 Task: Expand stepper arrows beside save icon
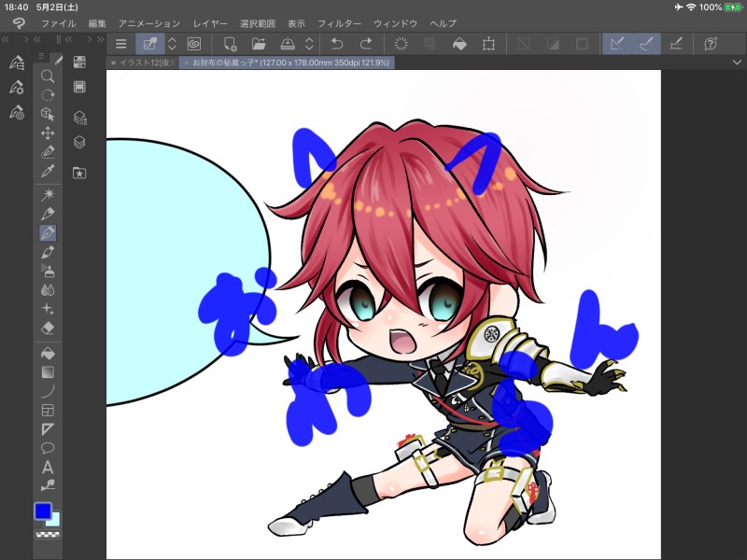[309, 44]
